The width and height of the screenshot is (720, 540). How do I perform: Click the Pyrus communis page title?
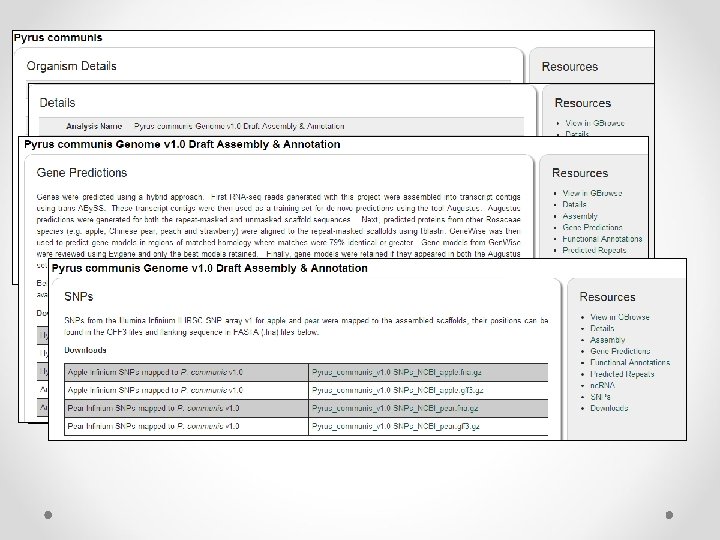tap(58, 38)
